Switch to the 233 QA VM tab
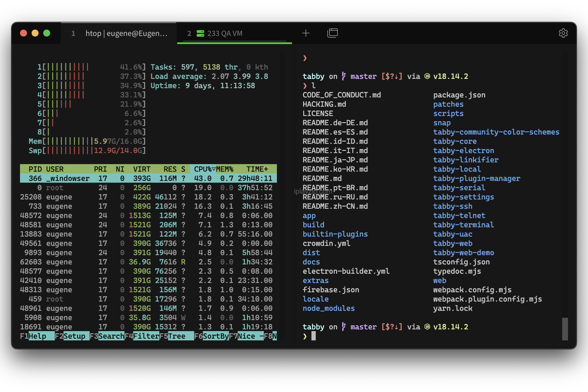Viewport: 588px width, 392px height. (234, 33)
